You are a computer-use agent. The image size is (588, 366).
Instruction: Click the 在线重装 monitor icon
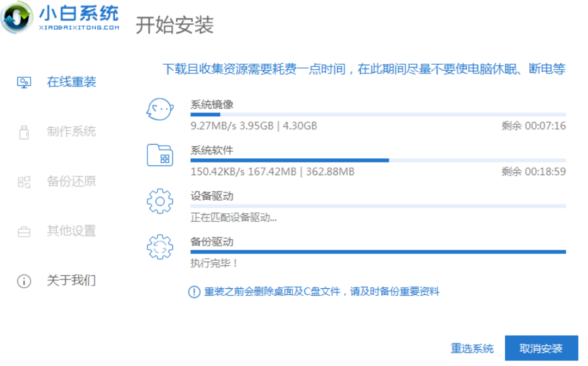[24, 83]
